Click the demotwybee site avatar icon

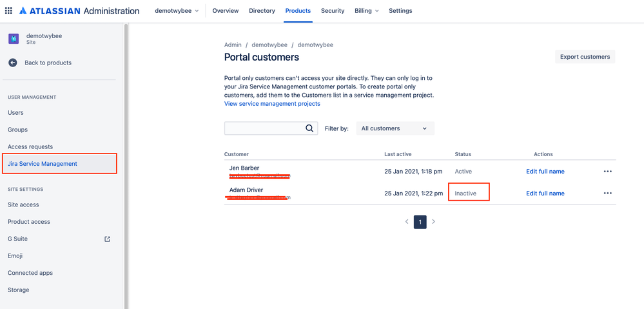14,39
